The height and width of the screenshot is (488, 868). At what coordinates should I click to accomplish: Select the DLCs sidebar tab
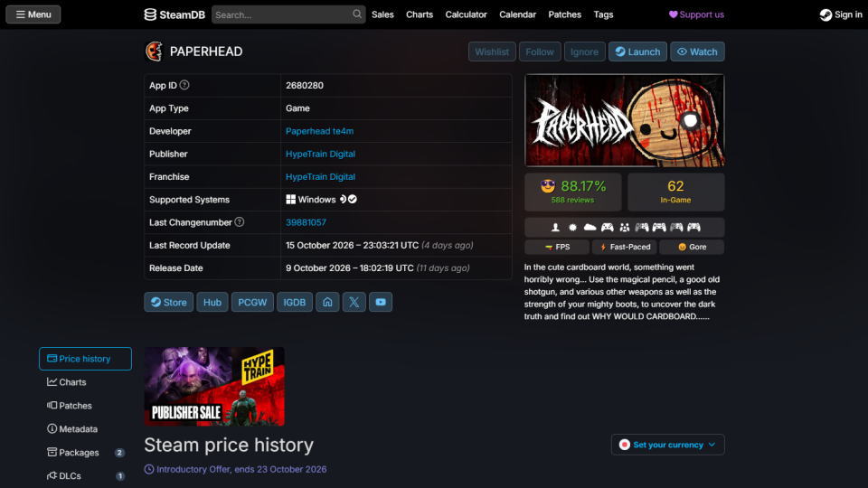coord(85,476)
